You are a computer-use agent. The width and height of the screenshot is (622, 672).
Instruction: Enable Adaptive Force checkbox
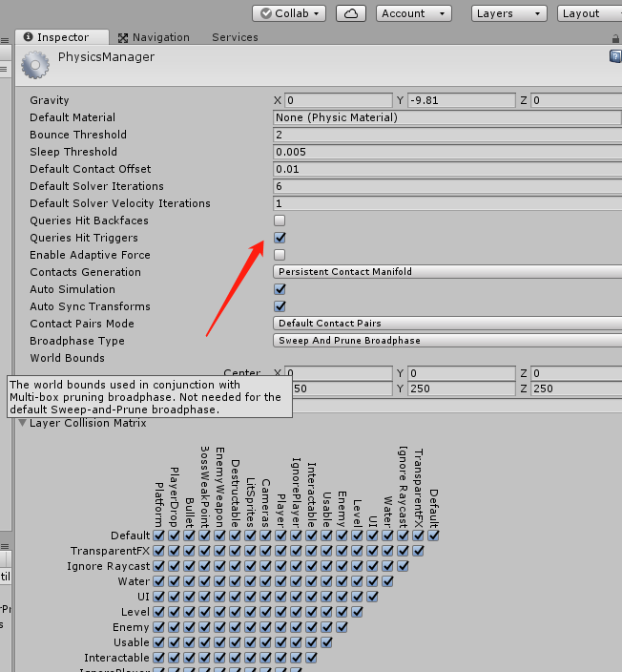point(280,255)
